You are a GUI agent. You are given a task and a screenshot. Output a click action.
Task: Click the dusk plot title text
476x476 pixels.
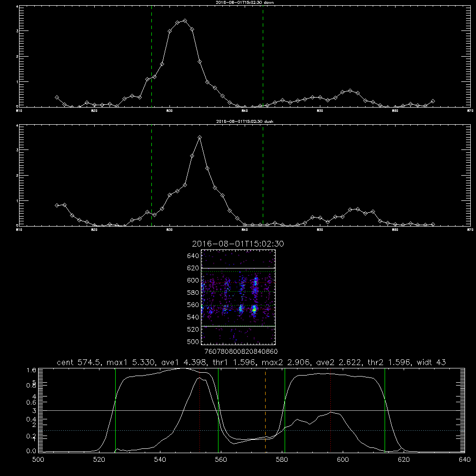coord(245,121)
